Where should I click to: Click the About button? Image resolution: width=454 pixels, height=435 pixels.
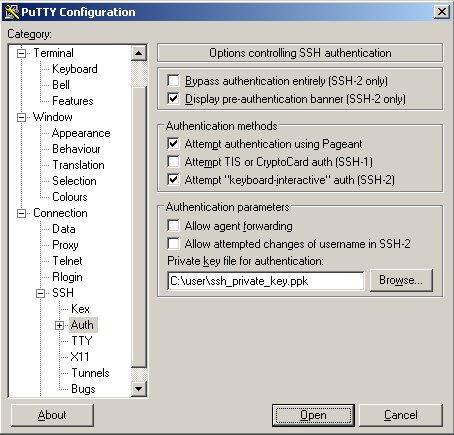tap(52, 415)
